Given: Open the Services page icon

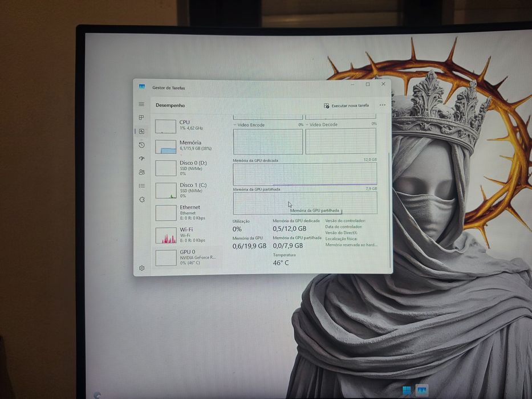Looking at the screenshot, I should coord(141,199).
